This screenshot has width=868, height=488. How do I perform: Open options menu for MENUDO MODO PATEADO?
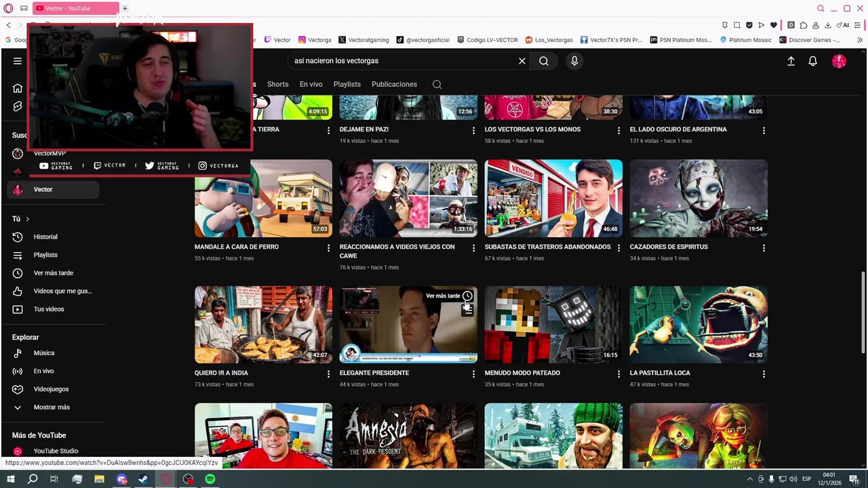pos(618,374)
